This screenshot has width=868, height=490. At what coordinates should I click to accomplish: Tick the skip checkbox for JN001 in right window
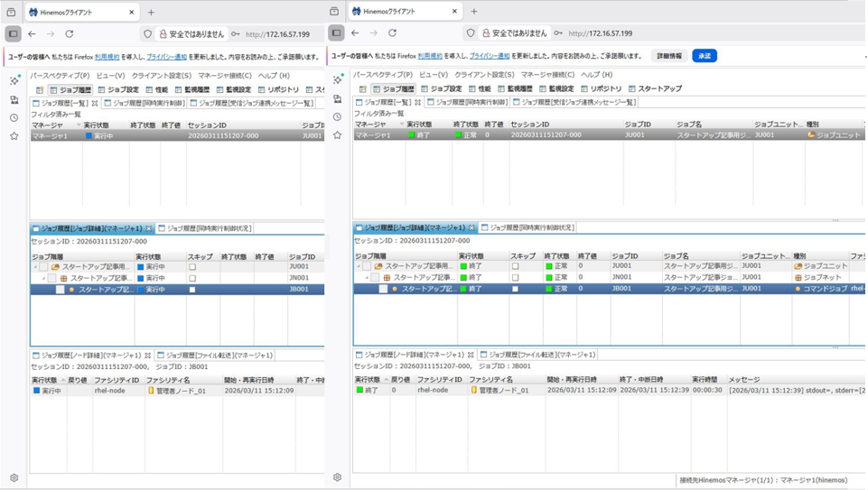[x=515, y=278]
